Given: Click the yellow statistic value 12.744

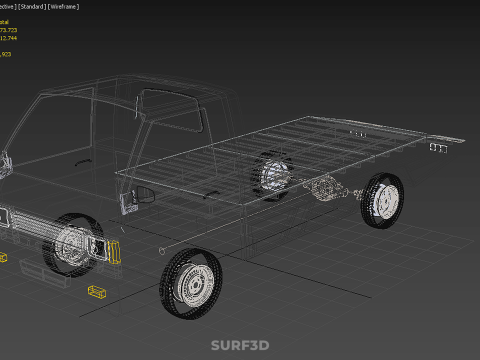Looking at the screenshot, I should [x=8, y=38].
